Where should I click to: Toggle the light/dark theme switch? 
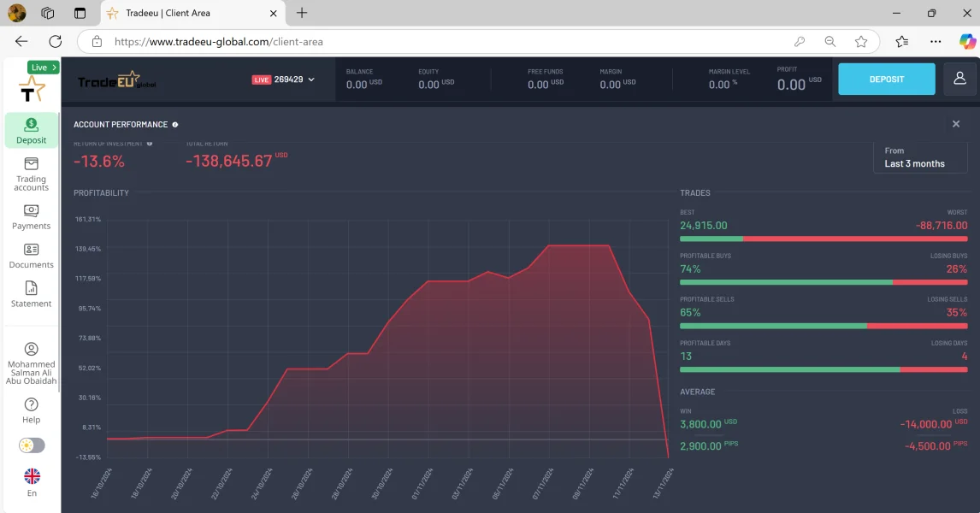tap(32, 445)
